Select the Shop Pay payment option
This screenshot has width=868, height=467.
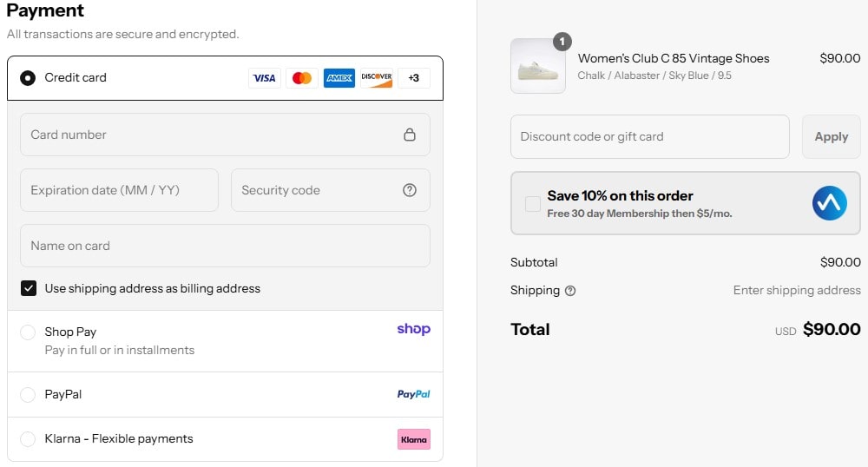point(28,332)
